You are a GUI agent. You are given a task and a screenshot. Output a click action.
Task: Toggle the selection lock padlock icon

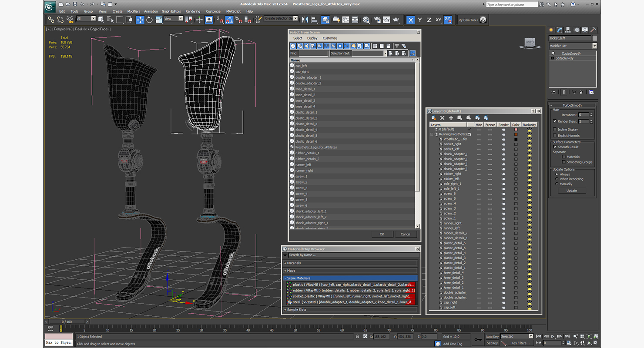click(x=357, y=337)
